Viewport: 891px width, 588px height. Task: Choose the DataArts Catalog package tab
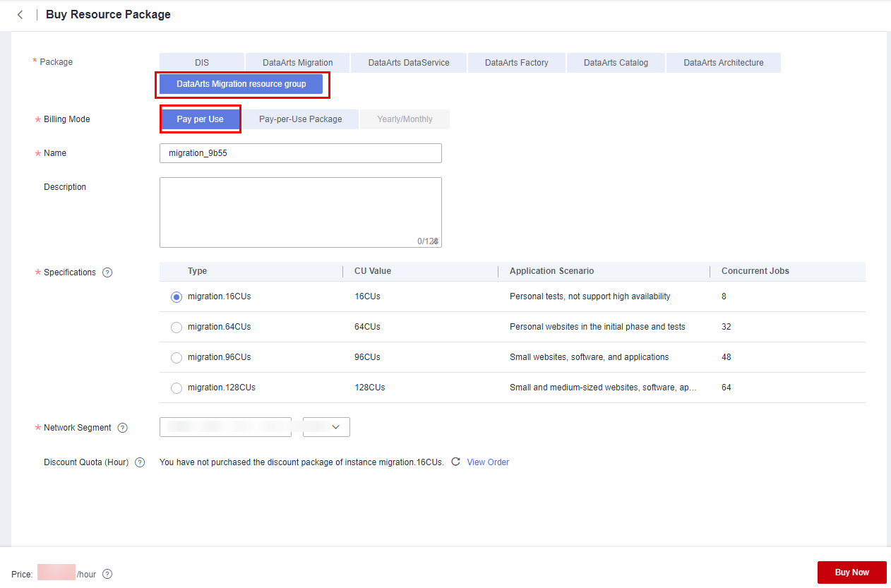coord(616,63)
